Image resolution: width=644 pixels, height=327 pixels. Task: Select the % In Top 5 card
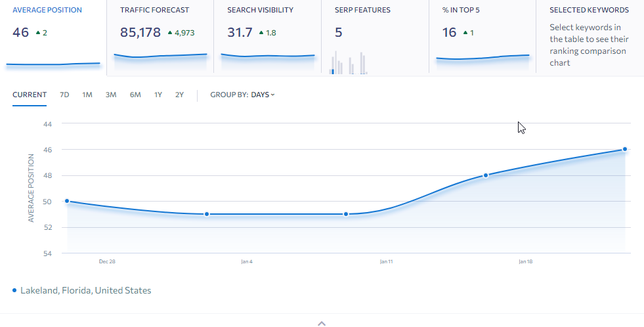[482, 36]
